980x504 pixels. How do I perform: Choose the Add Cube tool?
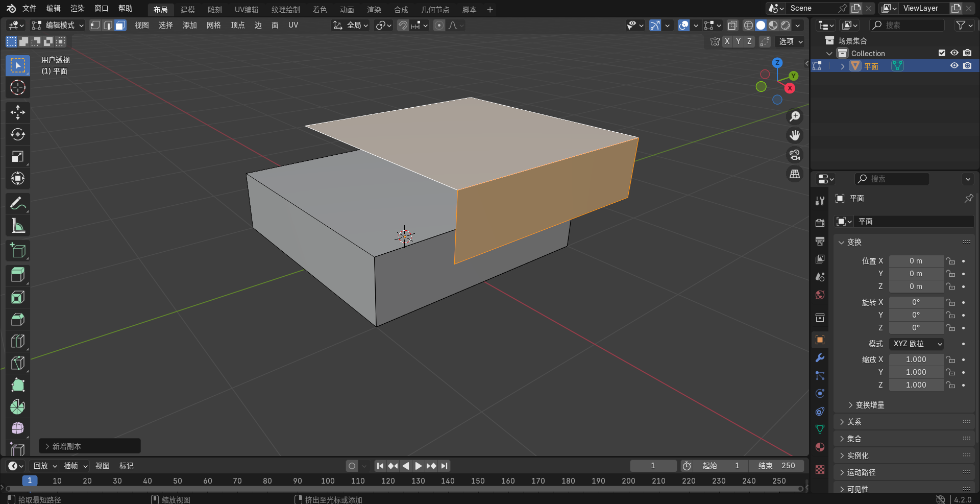coord(18,250)
